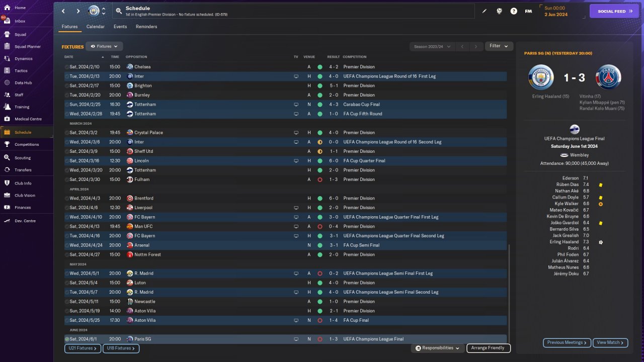Open U18 Fixtures
Image resolution: width=644 pixels, height=362 pixels.
click(x=121, y=348)
